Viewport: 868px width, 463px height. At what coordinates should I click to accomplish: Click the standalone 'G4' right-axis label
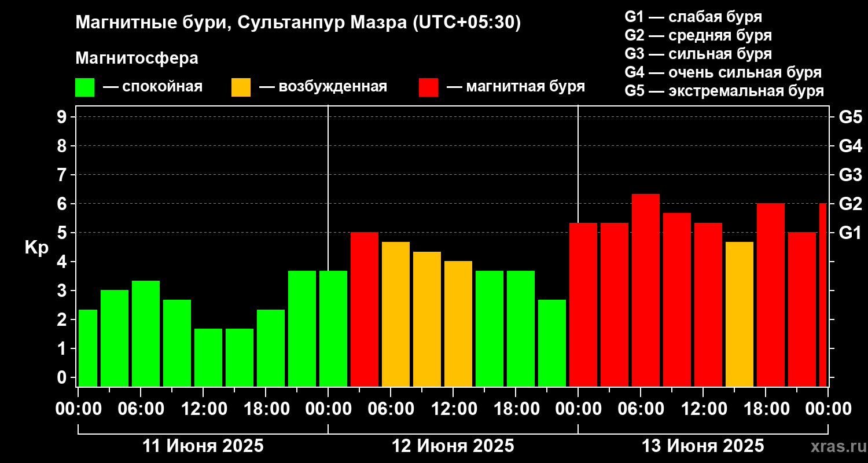(850, 146)
